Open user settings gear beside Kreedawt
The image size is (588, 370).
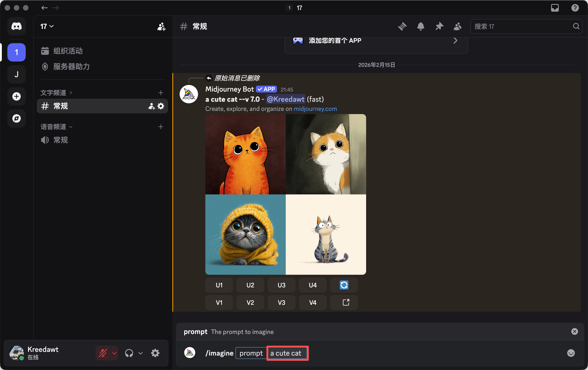click(155, 353)
